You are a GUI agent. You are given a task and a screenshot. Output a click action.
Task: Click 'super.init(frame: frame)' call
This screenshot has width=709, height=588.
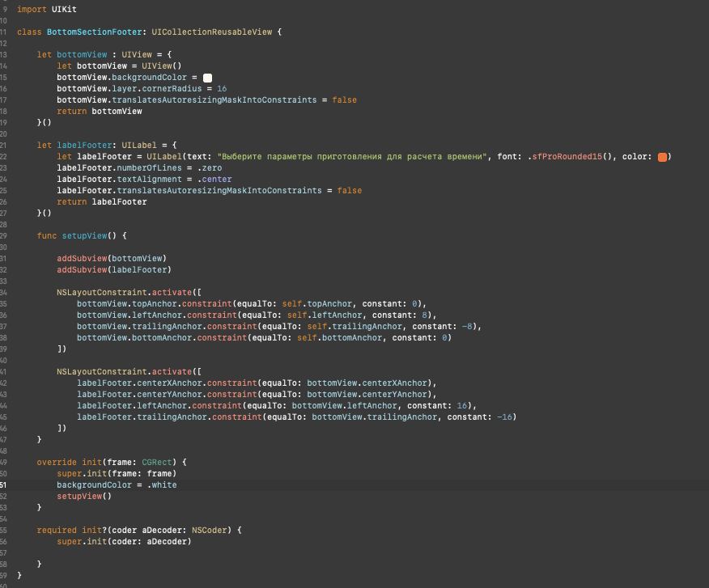(117, 474)
